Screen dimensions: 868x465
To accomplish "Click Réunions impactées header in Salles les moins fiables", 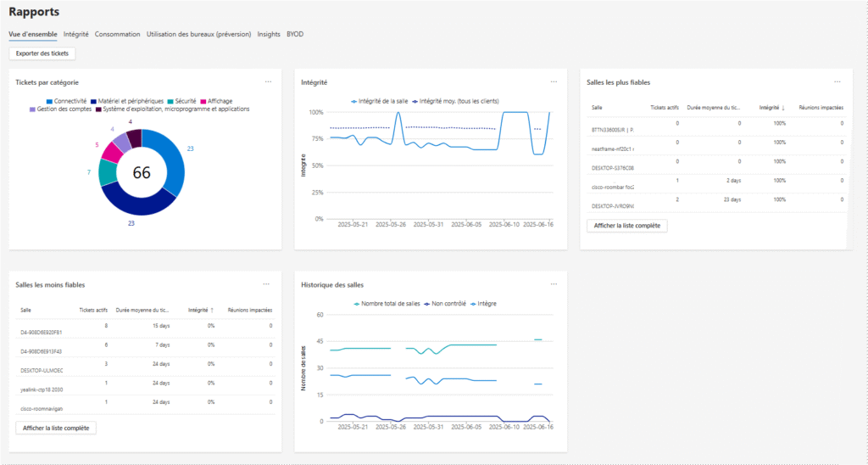I will point(250,311).
